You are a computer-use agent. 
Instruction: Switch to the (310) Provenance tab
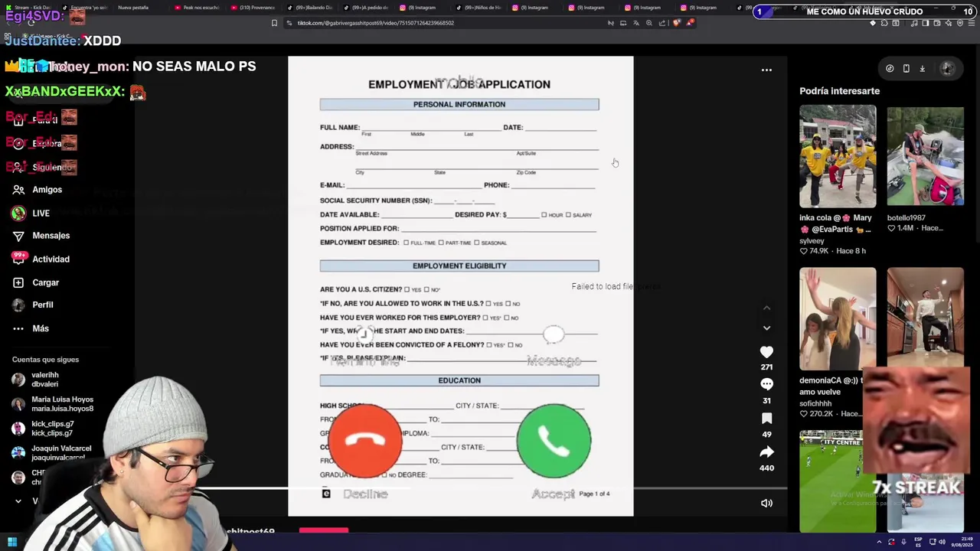click(254, 8)
